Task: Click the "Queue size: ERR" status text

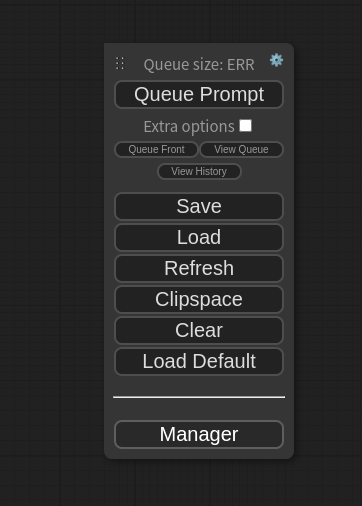Action: click(x=199, y=64)
